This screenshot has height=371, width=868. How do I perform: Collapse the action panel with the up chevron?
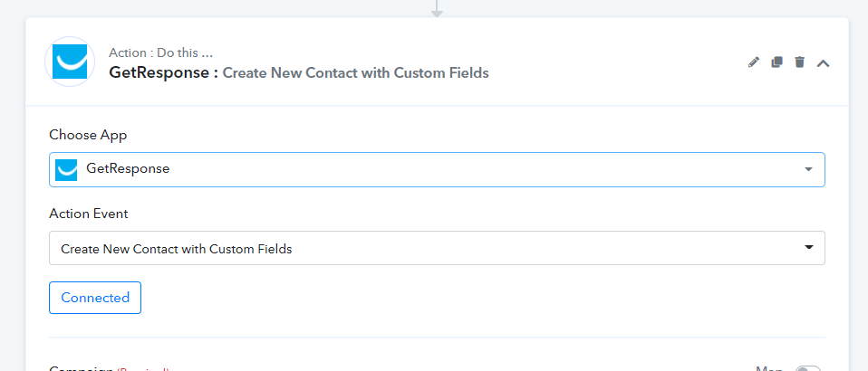pyautogui.click(x=824, y=63)
